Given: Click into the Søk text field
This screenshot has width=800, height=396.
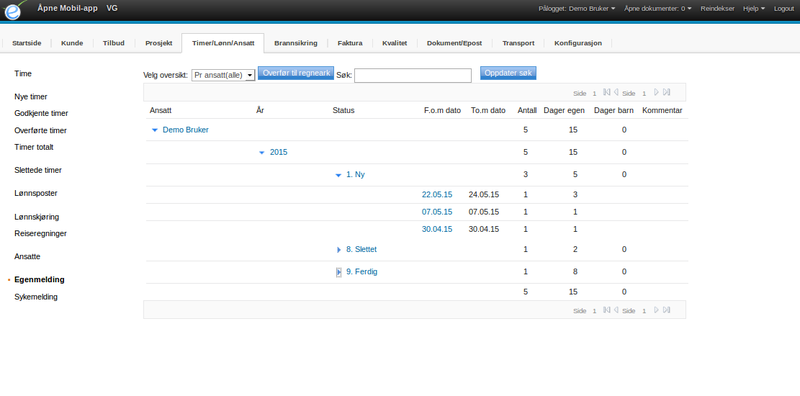Looking at the screenshot, I should coord(413,76).
